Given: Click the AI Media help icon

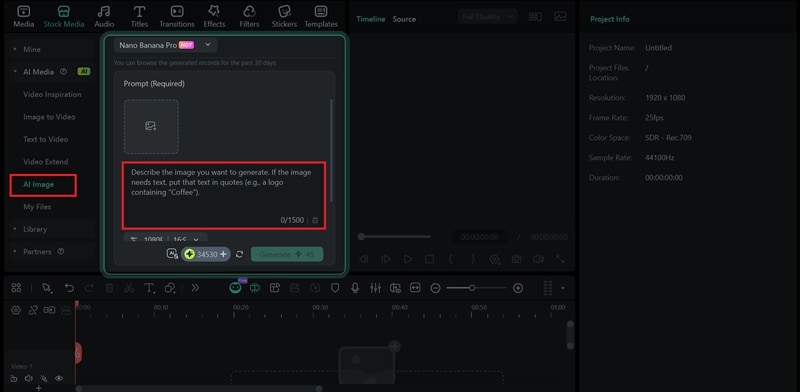Looking at the screenshot, I should (63, 72).
